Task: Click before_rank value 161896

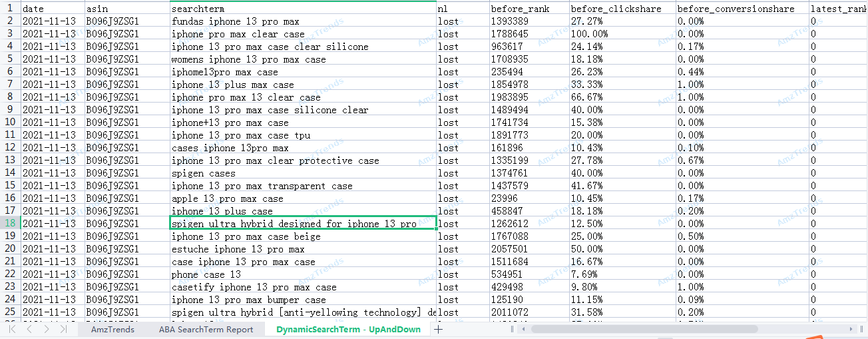Action: click(x=529, y=148)
